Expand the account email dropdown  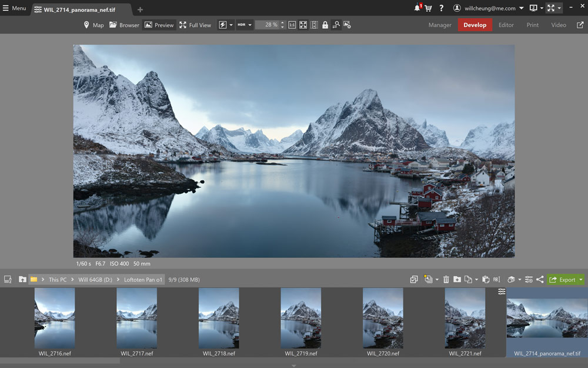tap(521, 8)
